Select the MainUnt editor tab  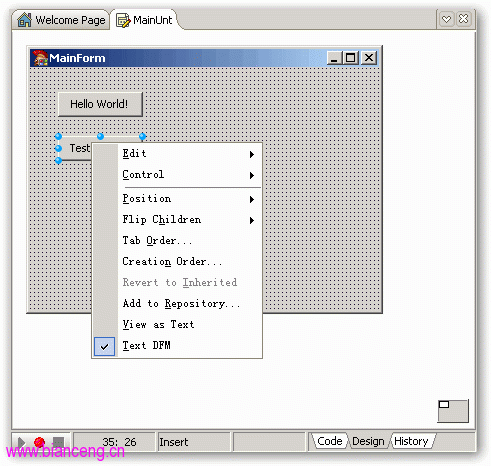click(x=145, y=20)
